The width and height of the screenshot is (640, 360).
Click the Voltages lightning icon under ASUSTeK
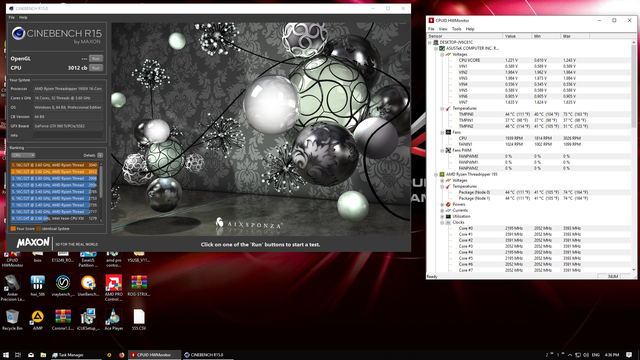448,54
